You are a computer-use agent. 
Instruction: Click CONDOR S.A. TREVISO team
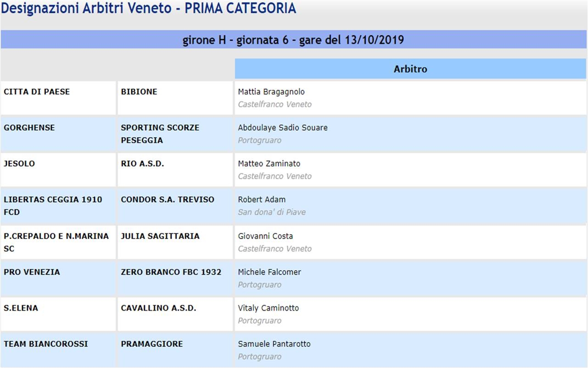168,200
